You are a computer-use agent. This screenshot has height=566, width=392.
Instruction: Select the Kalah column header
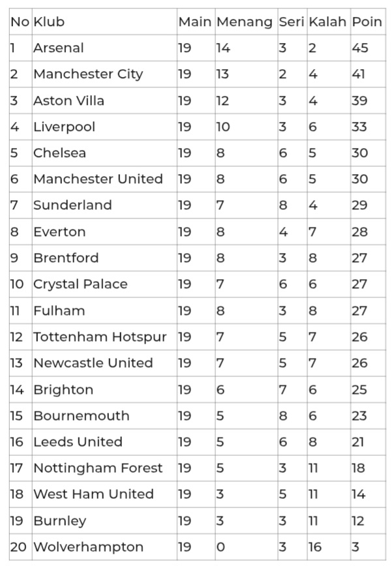pos(327,22)
